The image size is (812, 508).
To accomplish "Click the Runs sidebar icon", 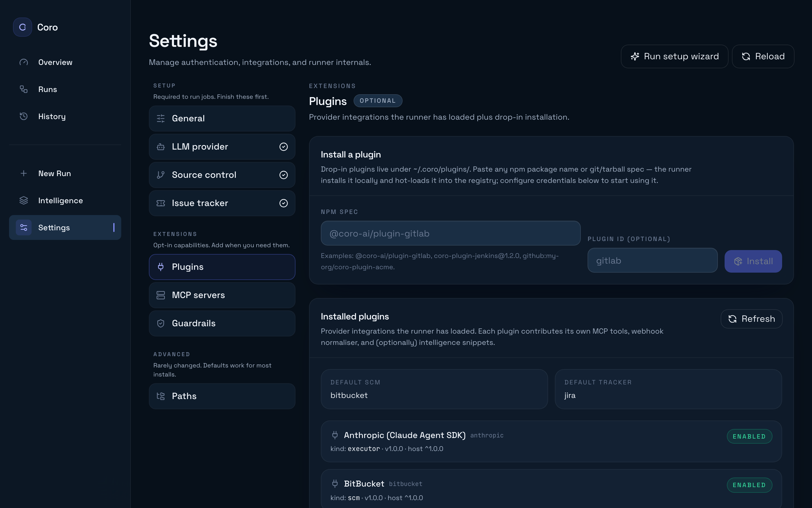I will click(x=23, y=89).
